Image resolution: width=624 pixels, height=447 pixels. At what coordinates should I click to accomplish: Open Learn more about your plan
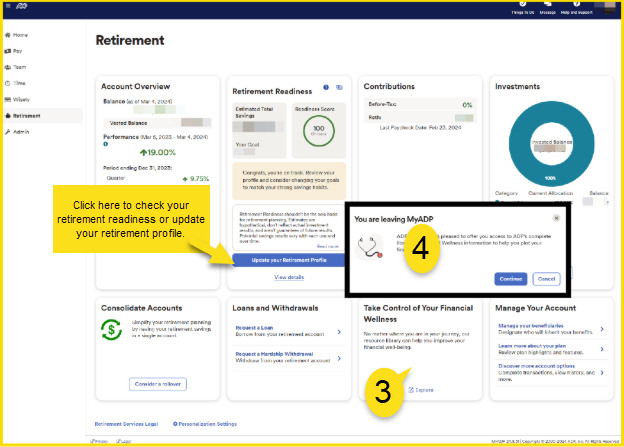click(532, 346)
